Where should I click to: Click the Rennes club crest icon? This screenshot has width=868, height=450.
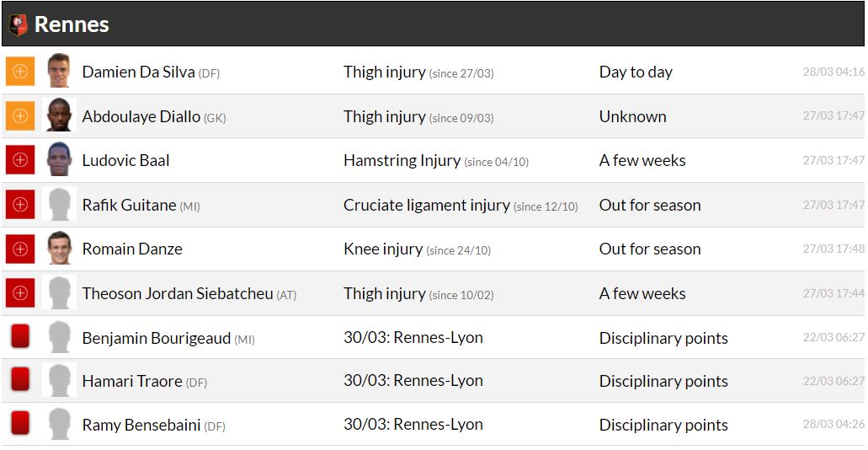[18, 24]
